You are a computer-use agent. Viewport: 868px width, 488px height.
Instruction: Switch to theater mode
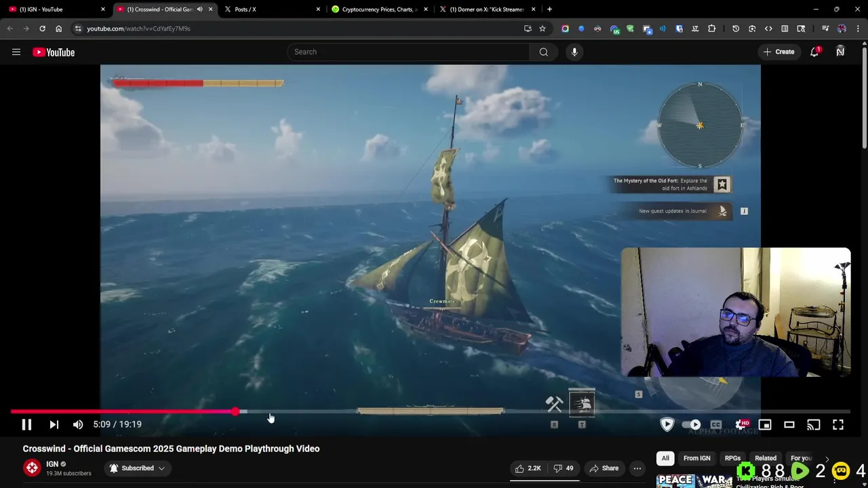[x=789, y=424]
